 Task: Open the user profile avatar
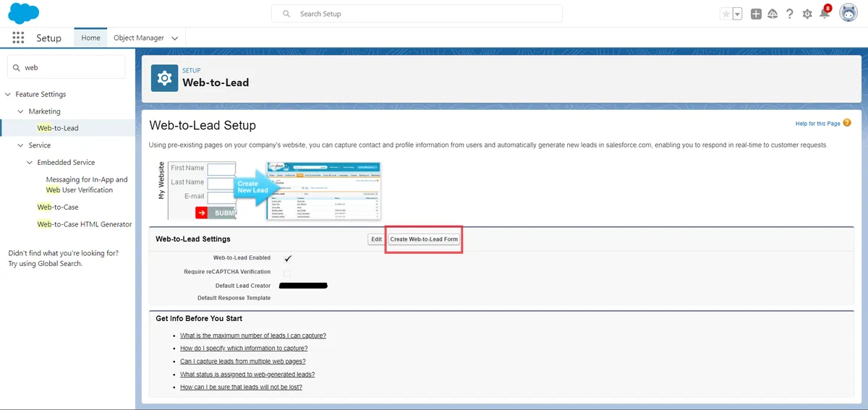tap(848, 14)
